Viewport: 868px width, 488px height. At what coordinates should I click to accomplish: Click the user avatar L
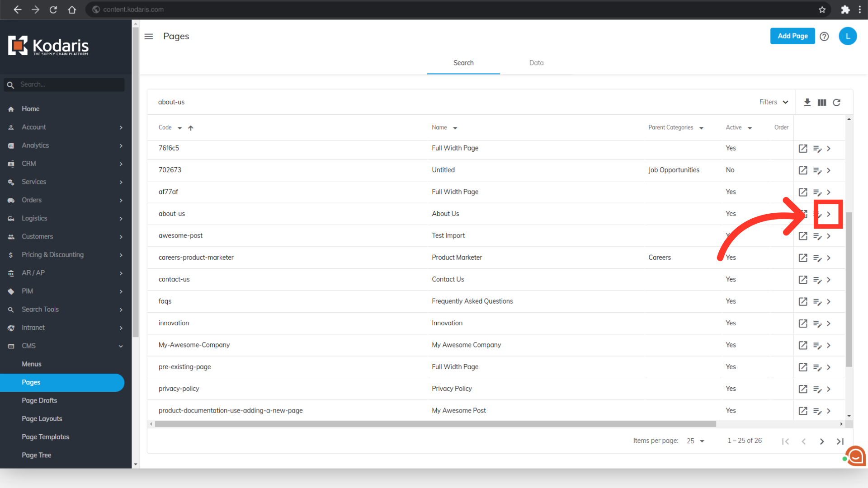click(848, 37)
